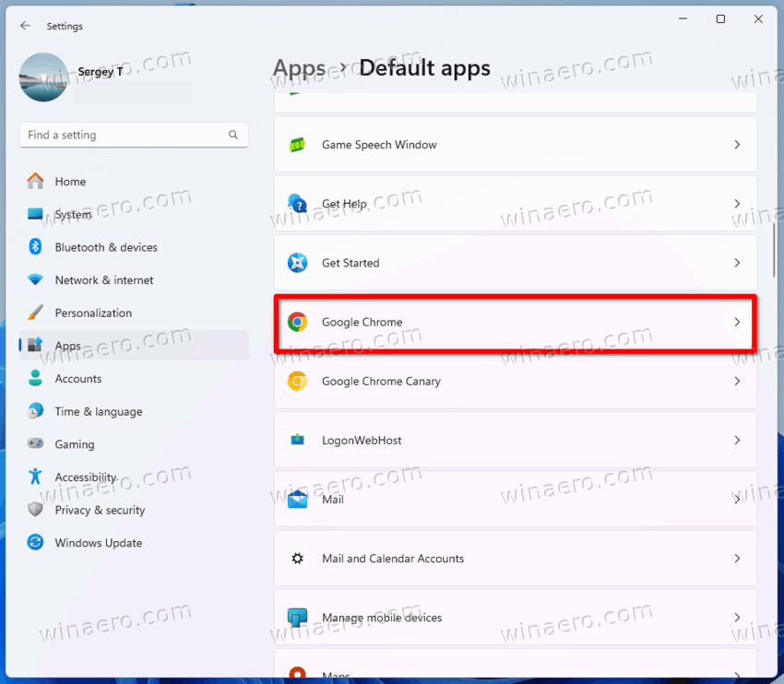Click the back arrow in Settings header

tap(25, 26)
